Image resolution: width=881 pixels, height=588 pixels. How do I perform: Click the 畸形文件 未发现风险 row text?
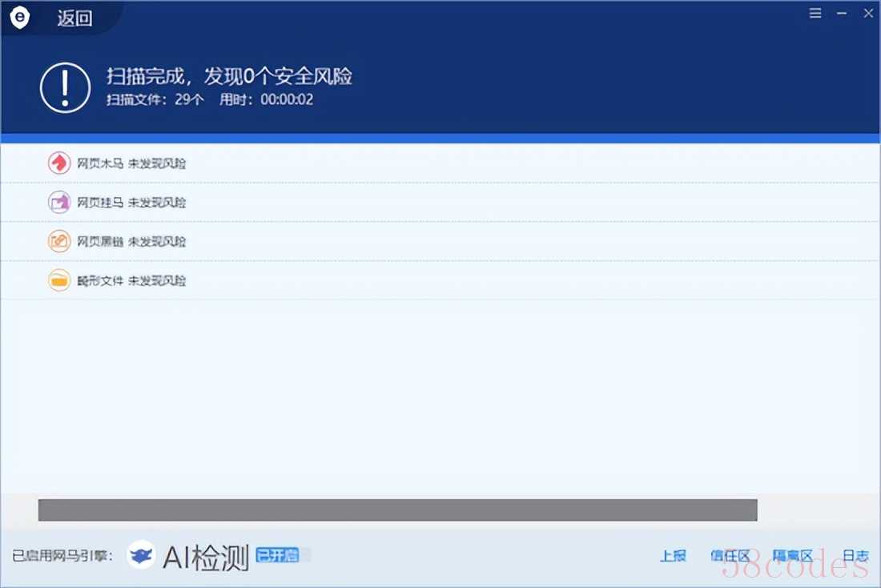[131, 280]
